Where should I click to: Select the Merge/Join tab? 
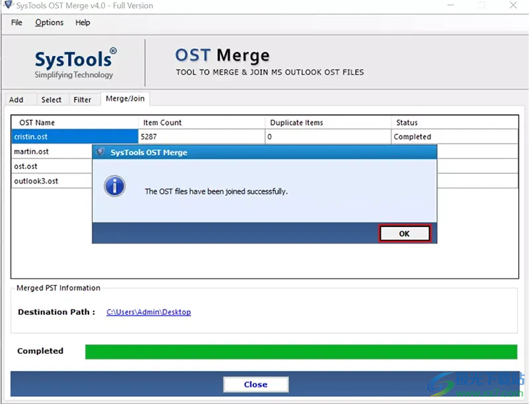(125, 99)
